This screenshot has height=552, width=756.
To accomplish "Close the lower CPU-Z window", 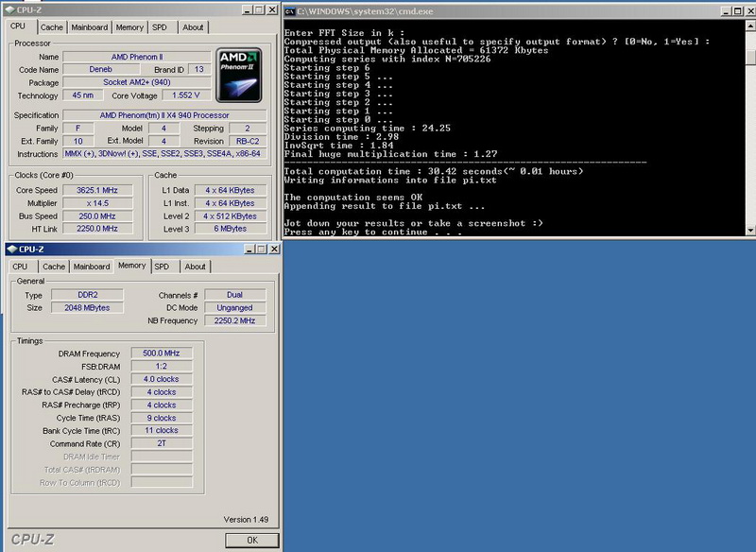I will [274, 249].
